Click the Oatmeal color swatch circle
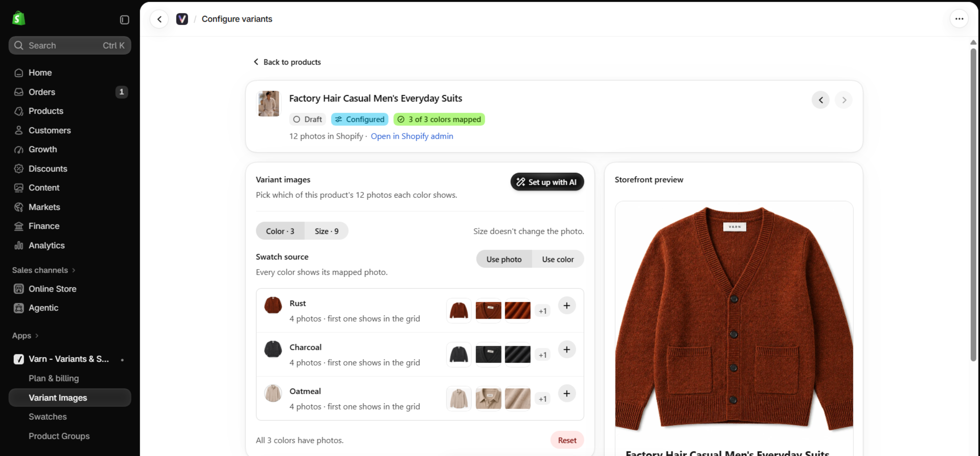 pos(273,393)
